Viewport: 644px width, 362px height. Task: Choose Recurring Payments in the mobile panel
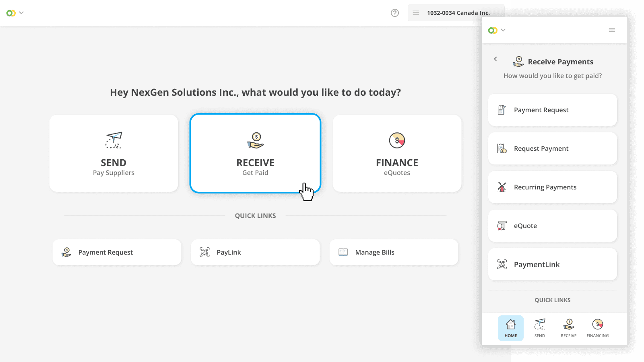point(553,187)
